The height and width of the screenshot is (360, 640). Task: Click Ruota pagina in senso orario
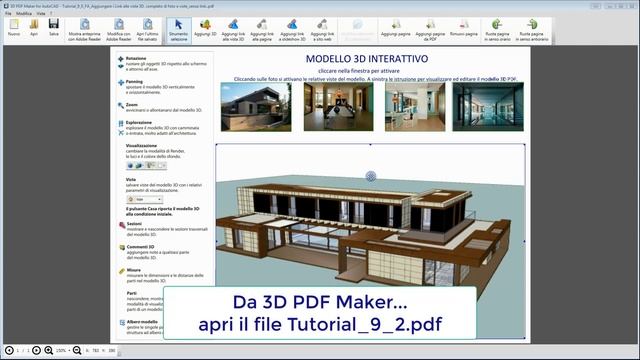(x=497, y=30)
